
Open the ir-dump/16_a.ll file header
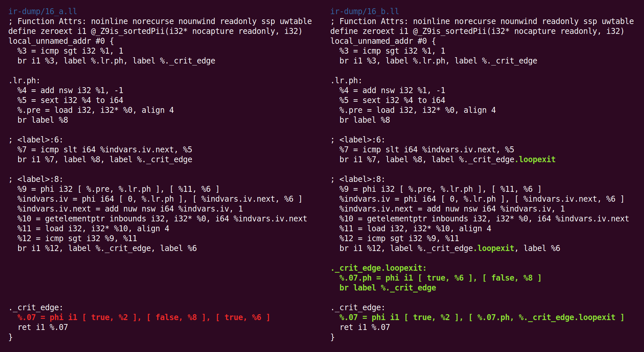(43, 12)
